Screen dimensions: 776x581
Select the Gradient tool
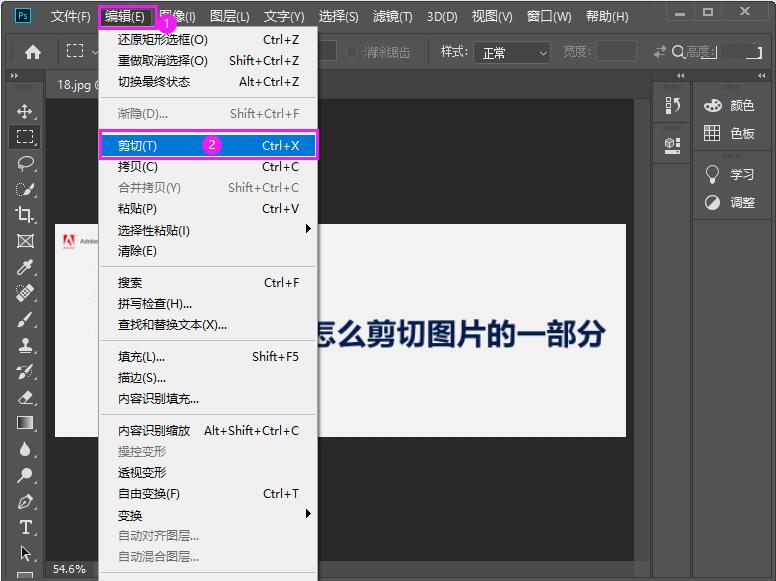[25, 423]
